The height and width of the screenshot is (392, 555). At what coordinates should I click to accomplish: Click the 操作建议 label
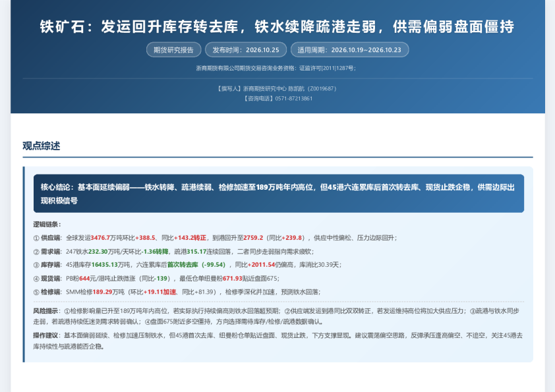47,335
